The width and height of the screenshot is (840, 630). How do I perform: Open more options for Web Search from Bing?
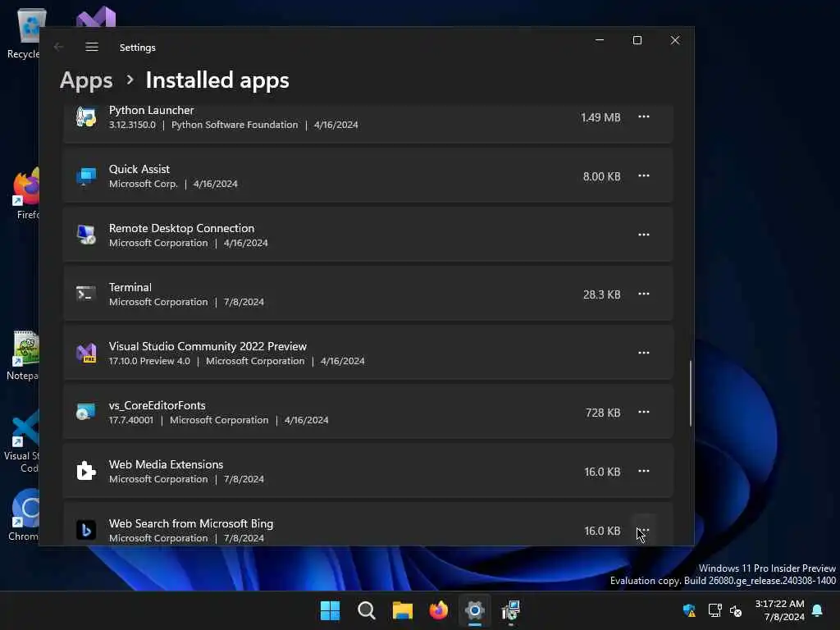click(x=643, y=531)
